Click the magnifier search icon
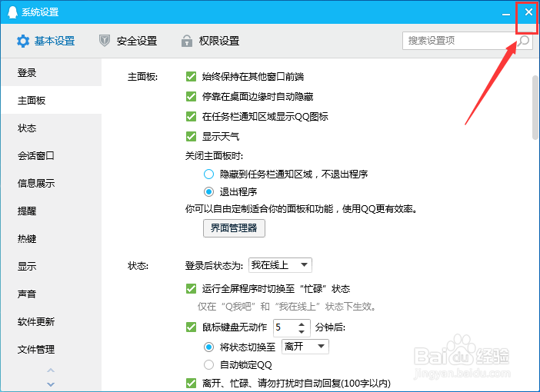 (x=524, y=41)
